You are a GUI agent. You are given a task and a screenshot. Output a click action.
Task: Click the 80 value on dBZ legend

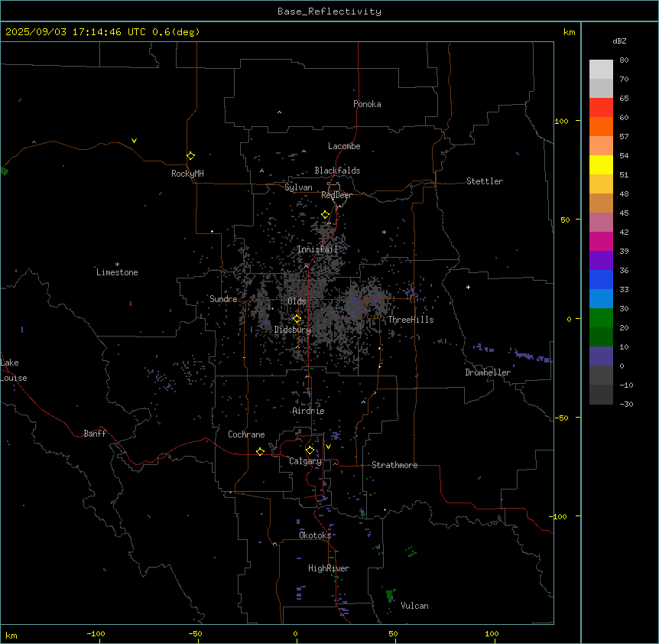624,60
